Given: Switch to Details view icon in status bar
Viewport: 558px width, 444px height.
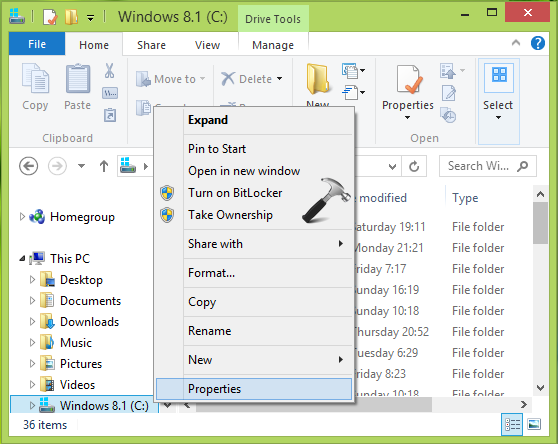Looking at the screenshot, I should 512,424.
